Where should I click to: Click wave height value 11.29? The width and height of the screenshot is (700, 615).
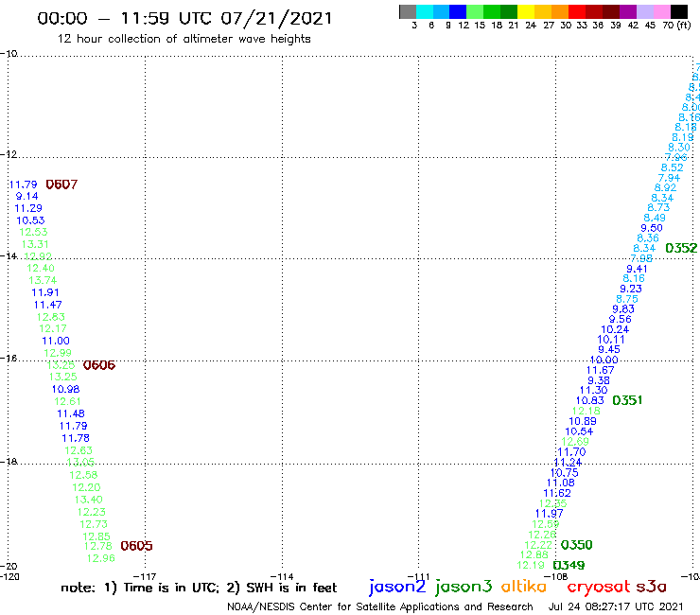click(28, 208)
